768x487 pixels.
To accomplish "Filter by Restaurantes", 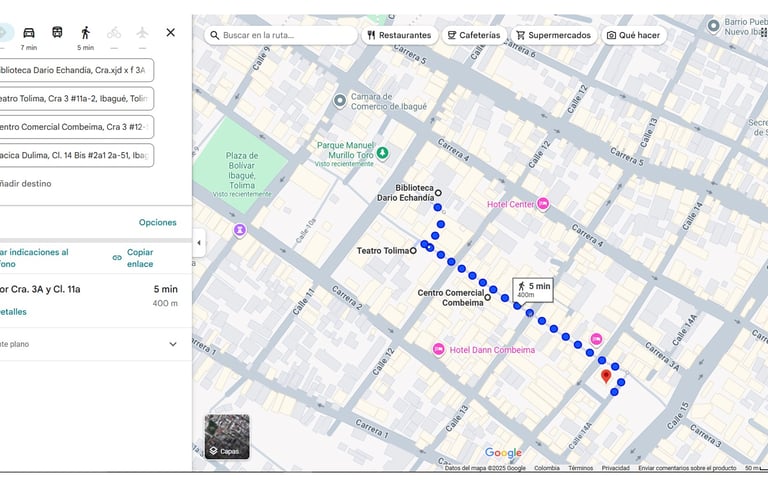I will 400,35.
